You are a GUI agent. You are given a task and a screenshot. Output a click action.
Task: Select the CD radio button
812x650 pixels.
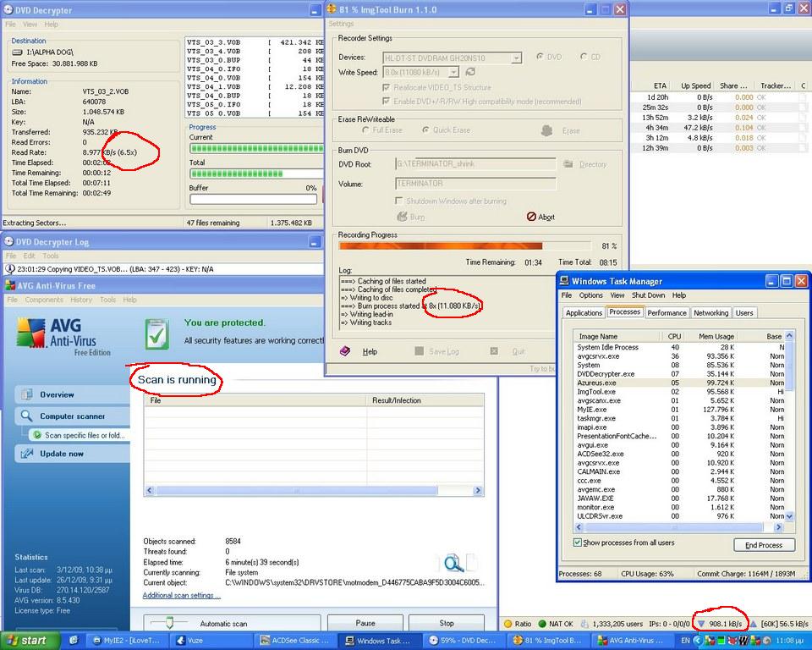point(584,57)
